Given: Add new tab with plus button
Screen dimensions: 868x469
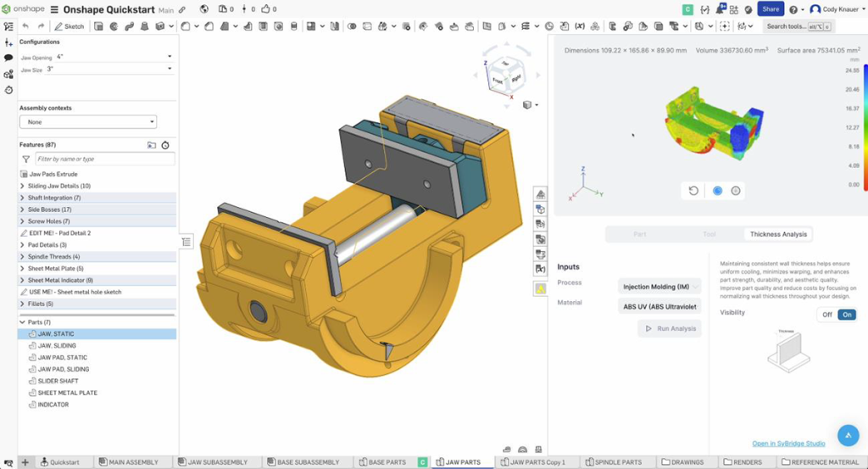Looking at the screenshot, I should 25,462.
